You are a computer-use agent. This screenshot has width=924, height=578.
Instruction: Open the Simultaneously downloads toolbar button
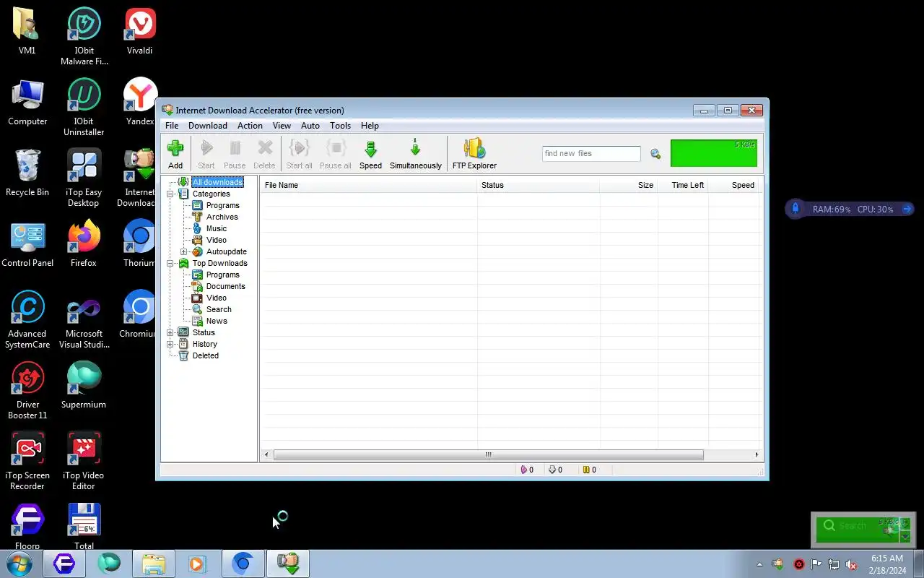coord(416,155)
